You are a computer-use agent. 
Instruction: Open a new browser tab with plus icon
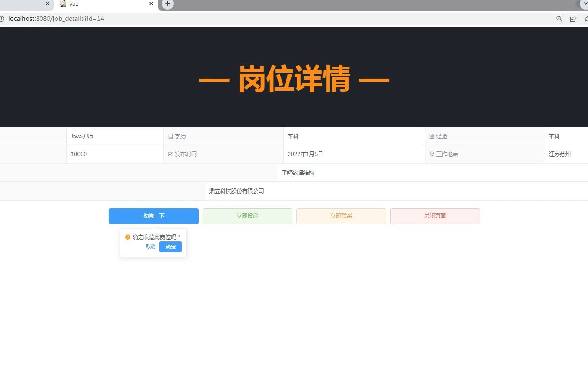click(x=168, y=4)
